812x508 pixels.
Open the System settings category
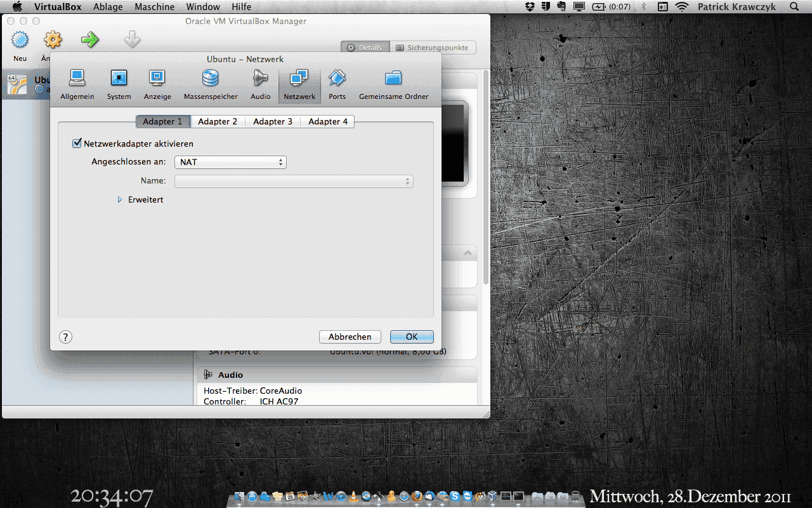click(x=119, y=85)
